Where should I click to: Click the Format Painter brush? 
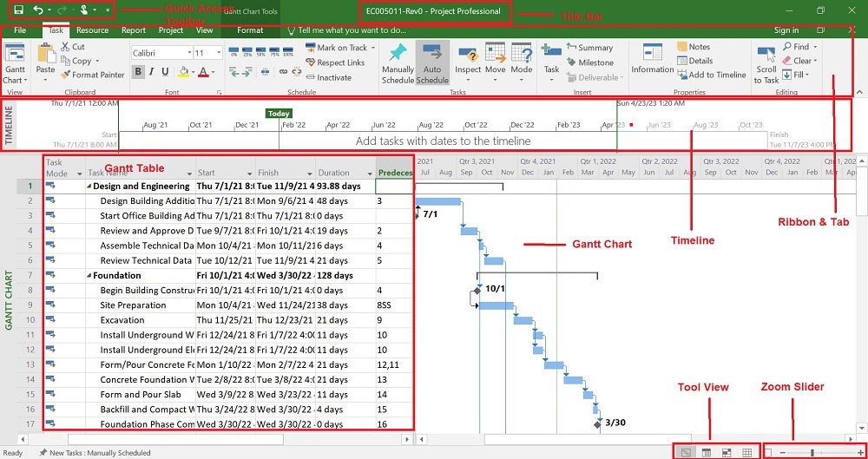pos(65,75)
